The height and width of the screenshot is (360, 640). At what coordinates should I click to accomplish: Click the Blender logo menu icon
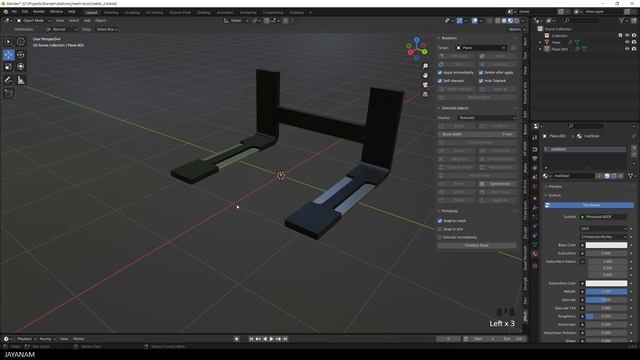(6, 12)
